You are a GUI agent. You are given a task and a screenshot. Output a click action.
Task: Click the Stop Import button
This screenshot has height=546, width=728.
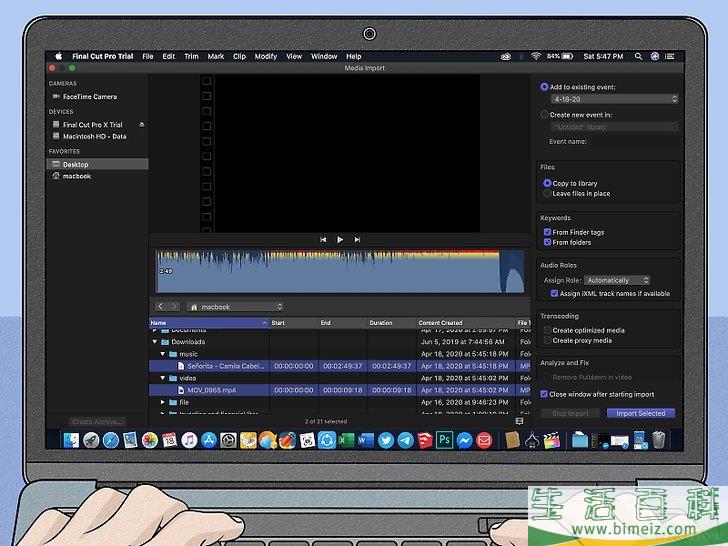click(x=570, y=413)
